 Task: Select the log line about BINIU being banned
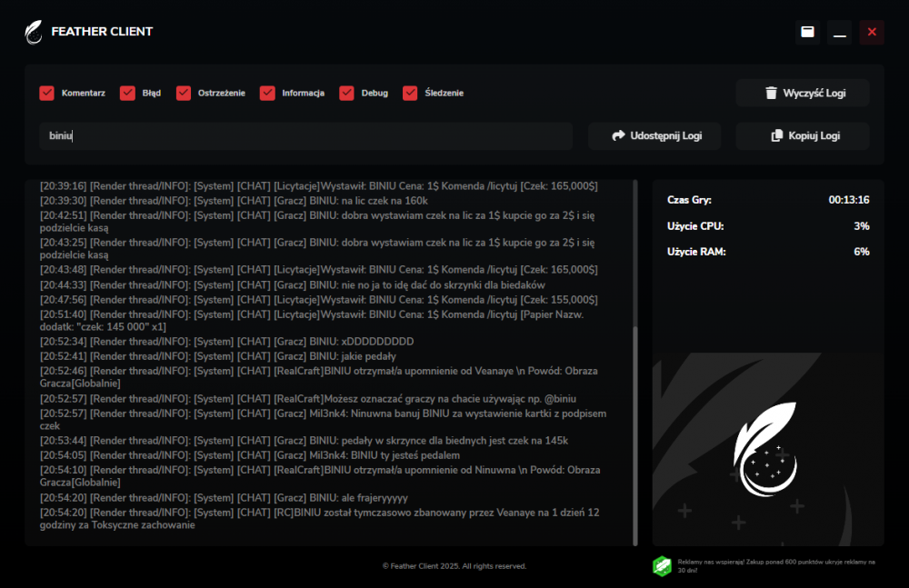318,518
